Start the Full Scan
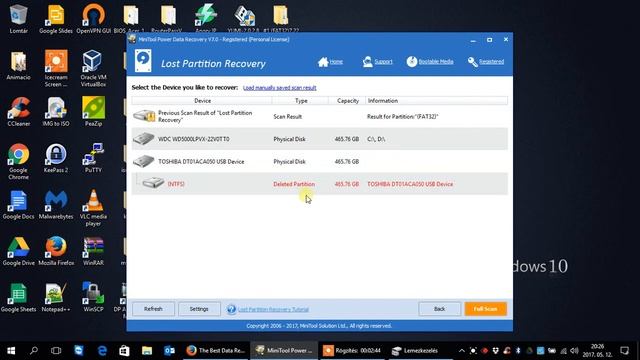640x360 pixels. pyautogui.click(x=485, y=309)
